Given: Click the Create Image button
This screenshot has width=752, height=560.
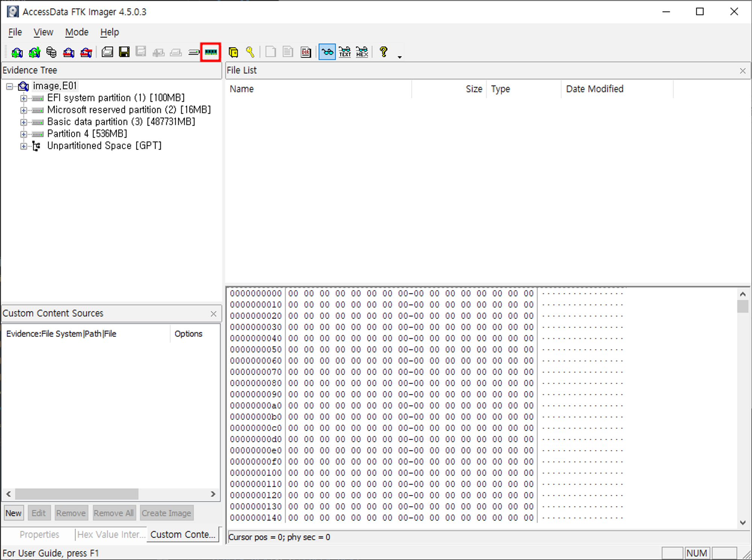Looking at the screenshot, I should (167, 513).
